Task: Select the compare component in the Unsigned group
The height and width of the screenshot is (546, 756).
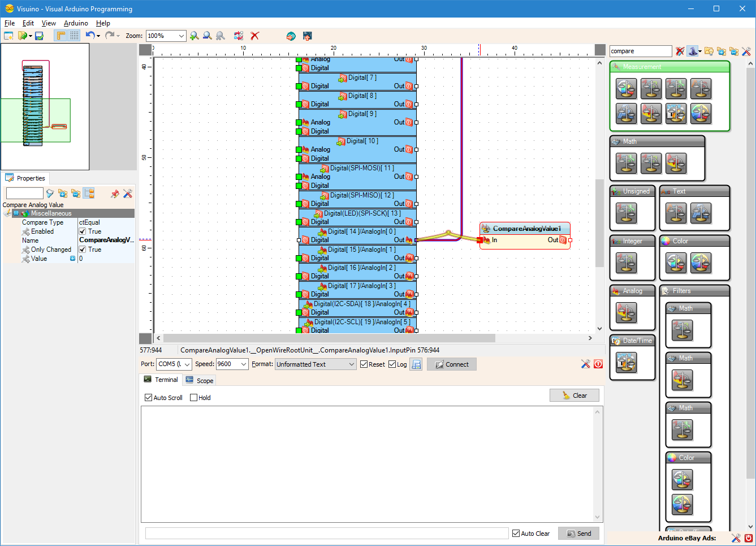Action: 626,213
